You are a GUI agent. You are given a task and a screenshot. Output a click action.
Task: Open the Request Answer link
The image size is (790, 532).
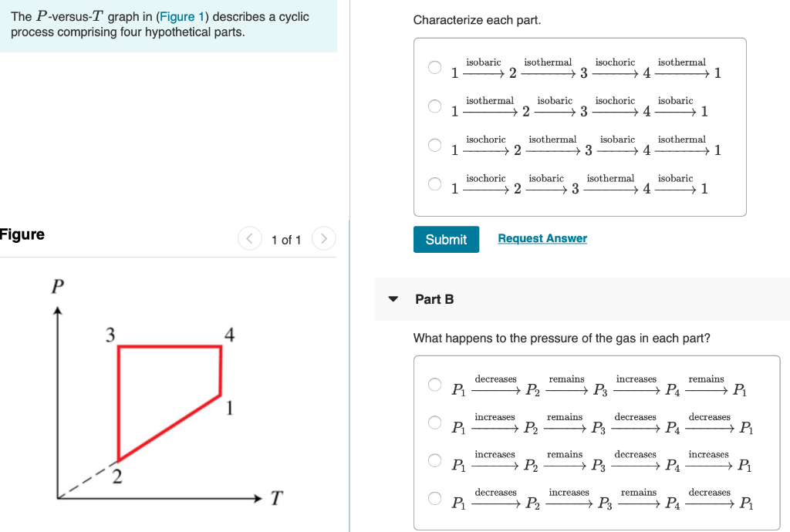(x=542, y=238)
